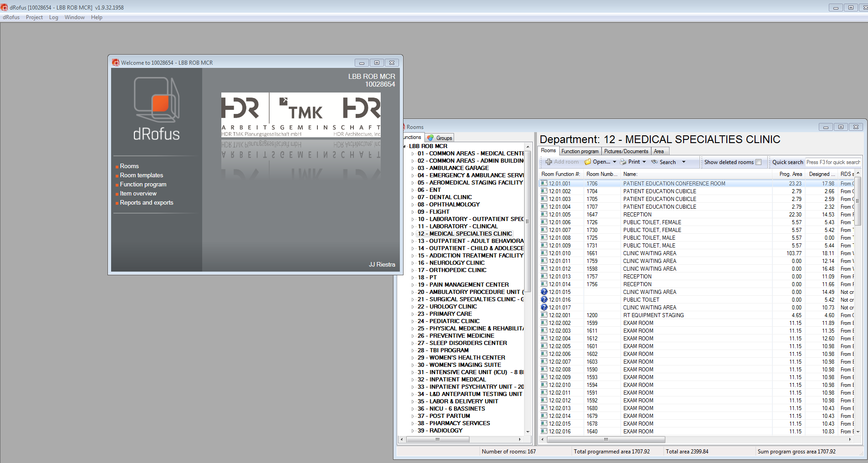Viewport: 868px width, 463px height.
Task: Click question mark icon for room 12.01.017
Action: (x=544, y=308)
